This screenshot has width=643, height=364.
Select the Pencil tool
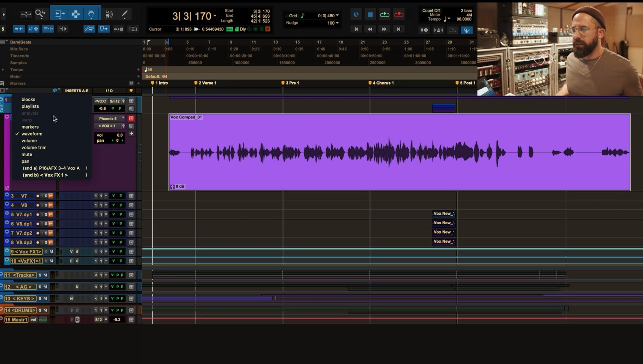pos(125,14)
